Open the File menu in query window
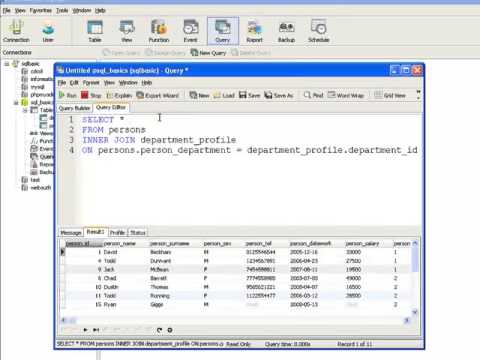Viewport: 480px width, 360px height. click(x=62, y=82)
